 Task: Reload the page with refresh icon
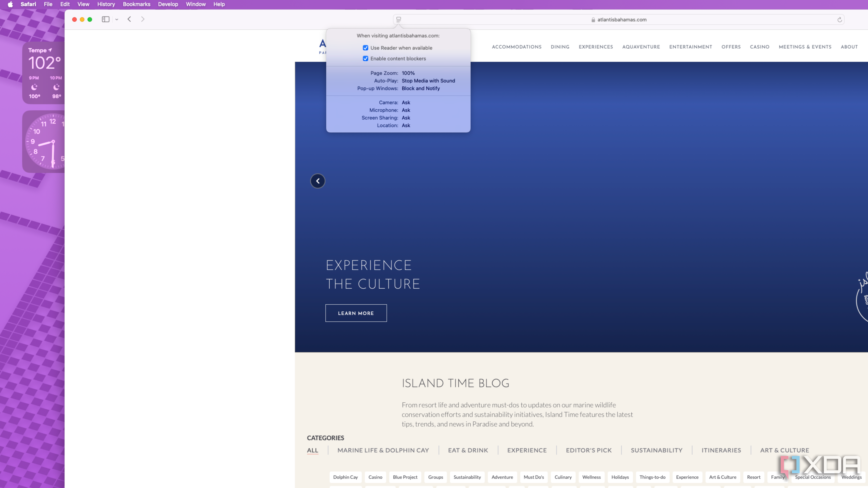(x=839, y=20)
